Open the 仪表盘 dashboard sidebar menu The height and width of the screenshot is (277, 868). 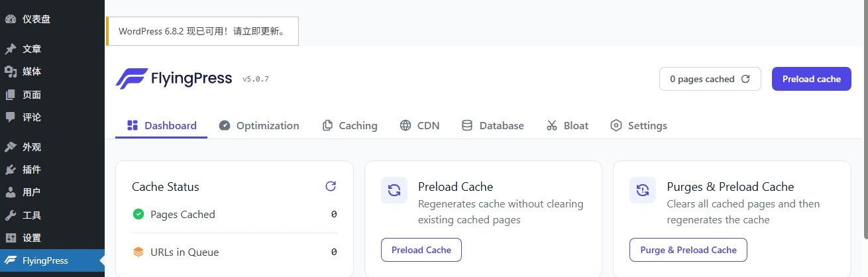point(36,19)
